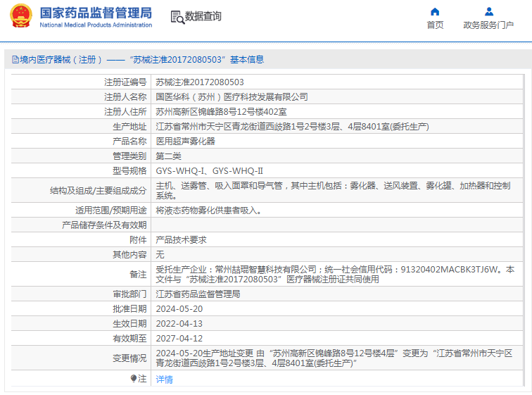Image resolution: width=532 pixels, height=395 pixels.
Task: Click the document icon beside 境内医疗器械
Action: click(15, 60)
